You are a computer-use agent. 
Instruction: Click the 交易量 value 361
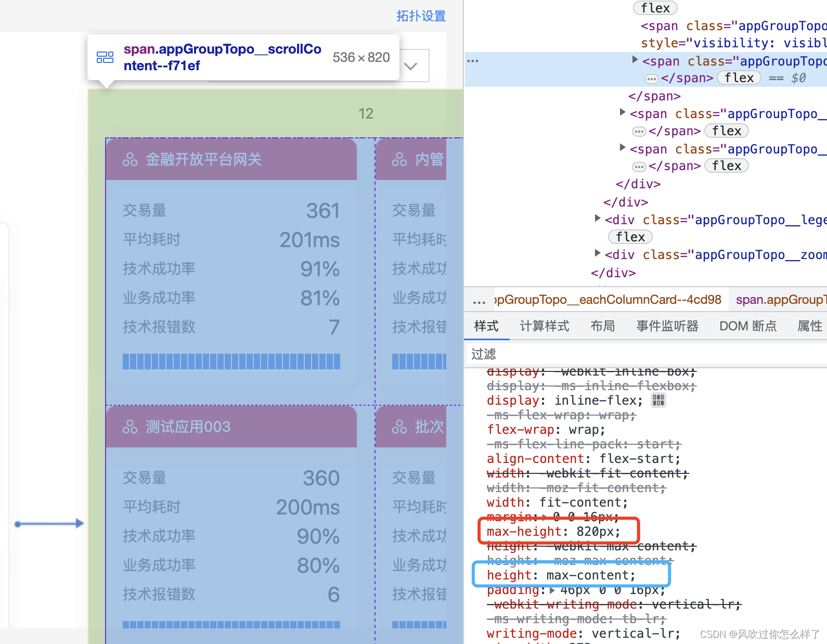click(x=323, y=211)
